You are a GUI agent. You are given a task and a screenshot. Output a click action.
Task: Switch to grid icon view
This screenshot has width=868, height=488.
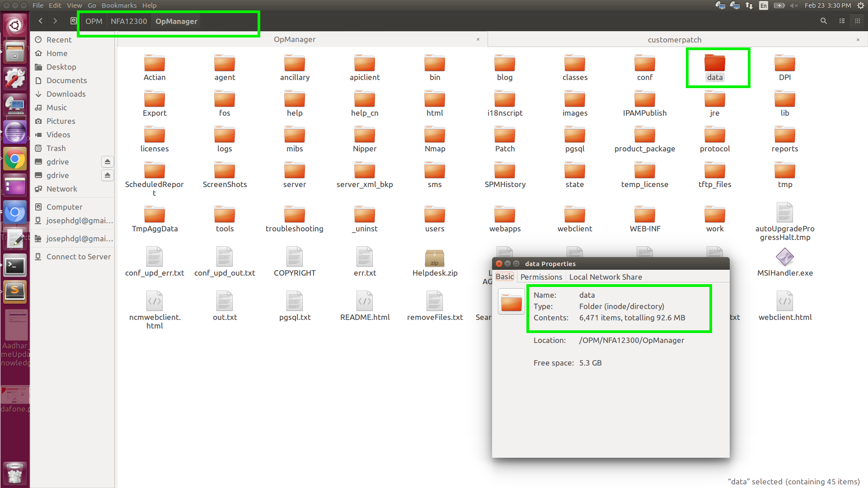tap(857, 21)
